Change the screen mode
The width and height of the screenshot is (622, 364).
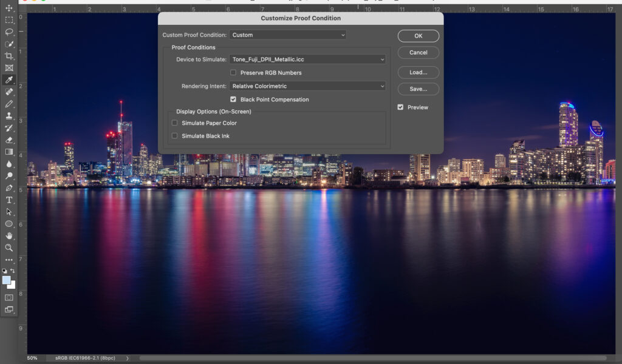[9, 309]
